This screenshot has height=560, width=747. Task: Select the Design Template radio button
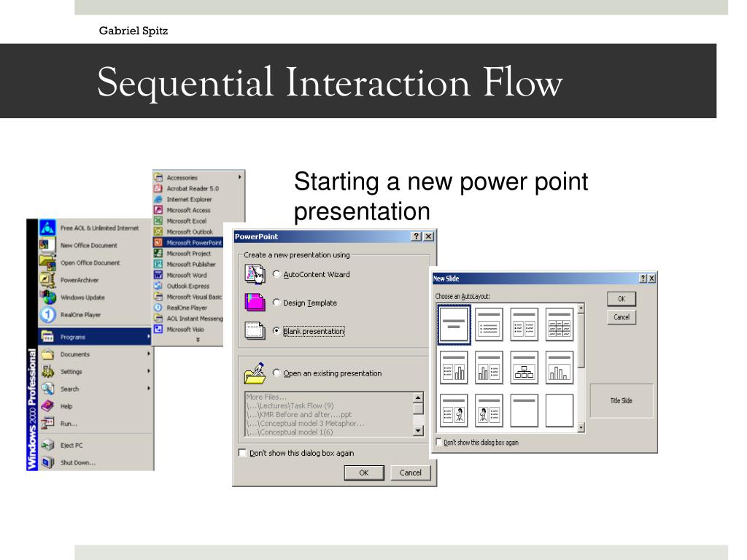(276, 303)
